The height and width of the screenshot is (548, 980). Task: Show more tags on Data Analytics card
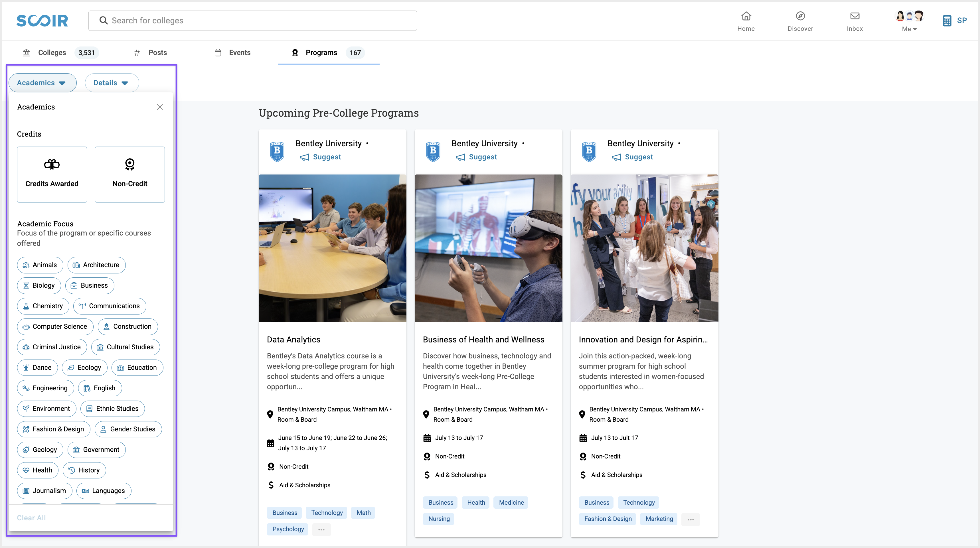click(x=321, y=529)
